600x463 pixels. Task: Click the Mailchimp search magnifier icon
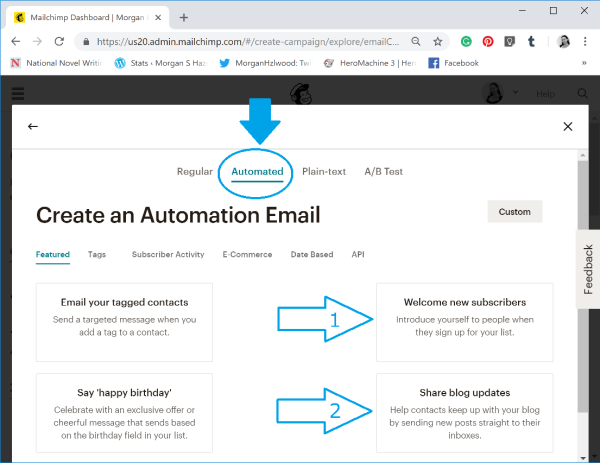pyautogui.click(x=582, y=93)
